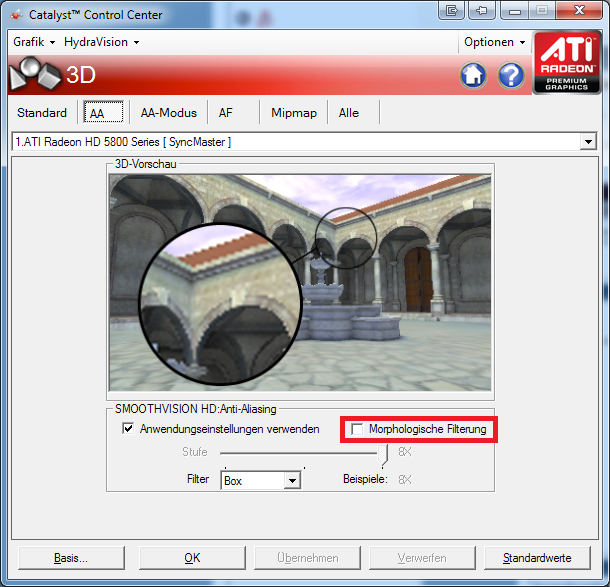The width and height of the screenshot is (610, 587).
Task: Enable Morphologische Filterung checkbox
Action: pos(357,429)
